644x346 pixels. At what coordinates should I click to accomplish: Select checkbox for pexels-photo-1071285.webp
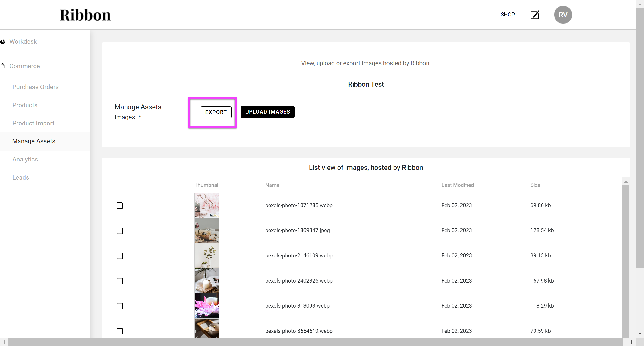(x=120, y=206)
